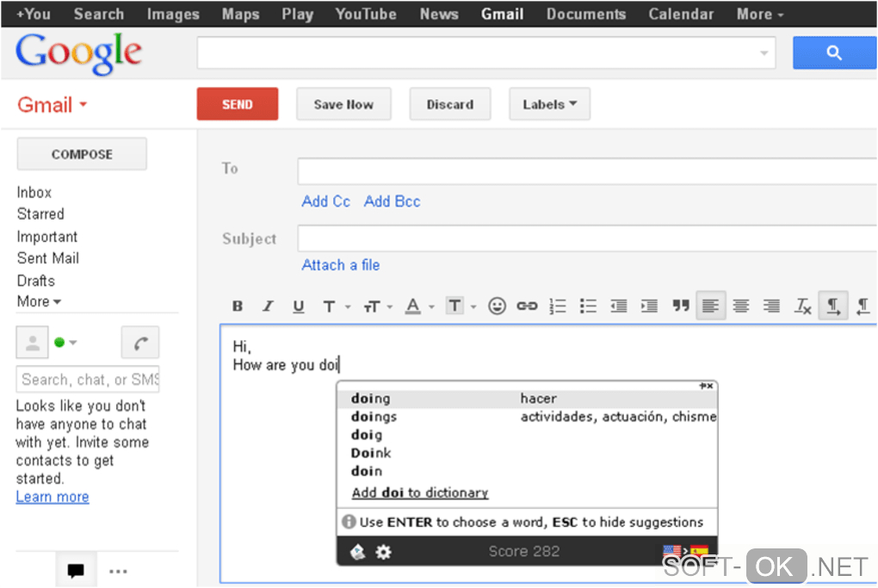Open the More menu in top bar
Image resolution: width=878 pixels, height=588 pixels.
[x=760, y=14]
